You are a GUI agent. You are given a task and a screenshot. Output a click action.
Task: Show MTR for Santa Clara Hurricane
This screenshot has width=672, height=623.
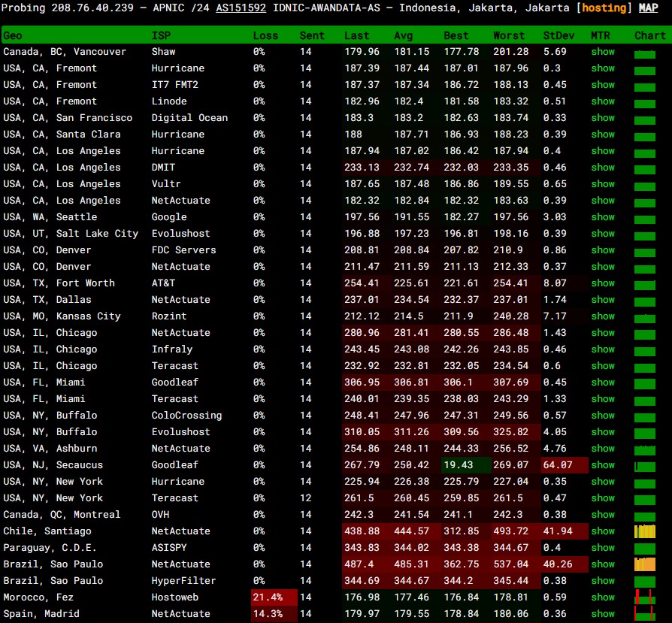[603, 134]
